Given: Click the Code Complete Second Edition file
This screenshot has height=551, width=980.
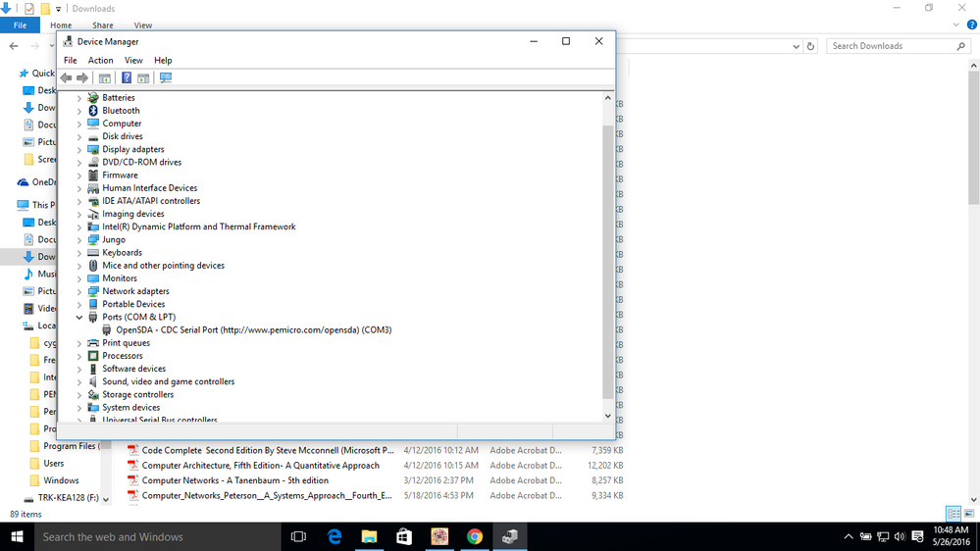Looking at the screenshot, I should point(268,450).
